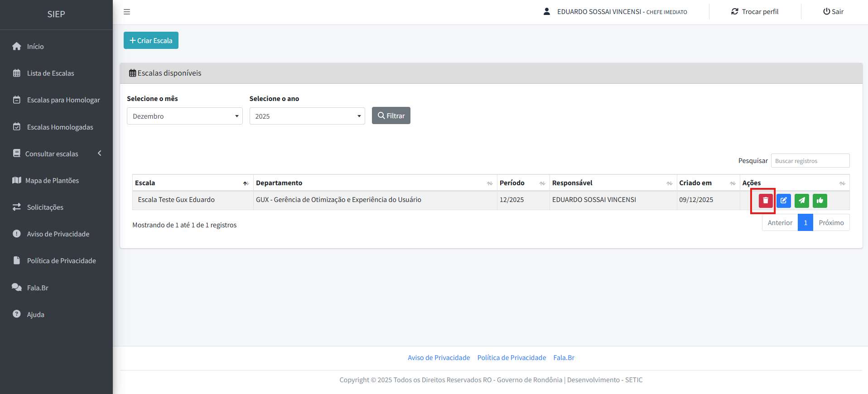The image size is (868, 394).
Task: Open Solicitações in the sidebar
Action: (45, 207)
